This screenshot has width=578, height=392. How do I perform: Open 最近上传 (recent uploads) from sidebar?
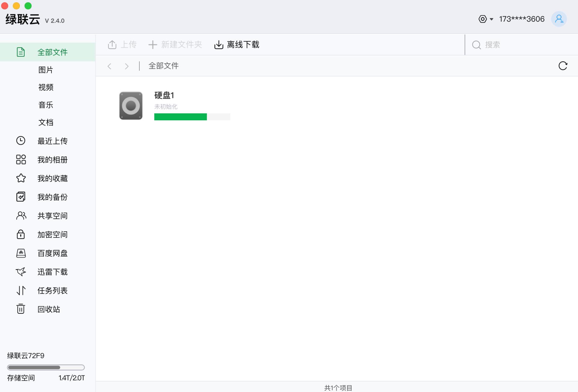click(x=53, y=141)
